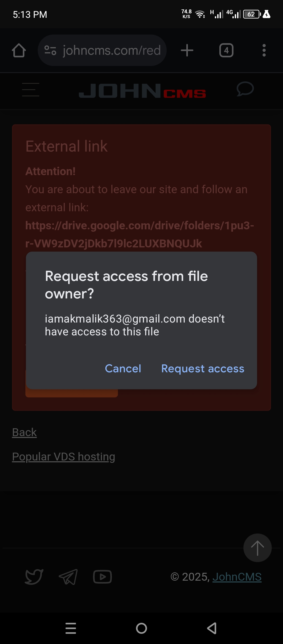The width and height of the screenshot is (283, 644).
Task: Open the YouTube icon in footer
Action: (x=102, y=577)
